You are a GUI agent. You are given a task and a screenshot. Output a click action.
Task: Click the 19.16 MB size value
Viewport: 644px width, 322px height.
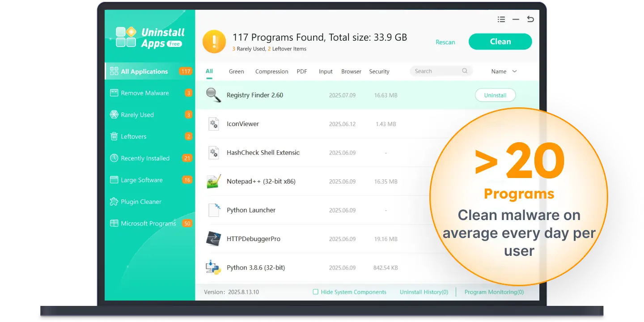point(386,239)
